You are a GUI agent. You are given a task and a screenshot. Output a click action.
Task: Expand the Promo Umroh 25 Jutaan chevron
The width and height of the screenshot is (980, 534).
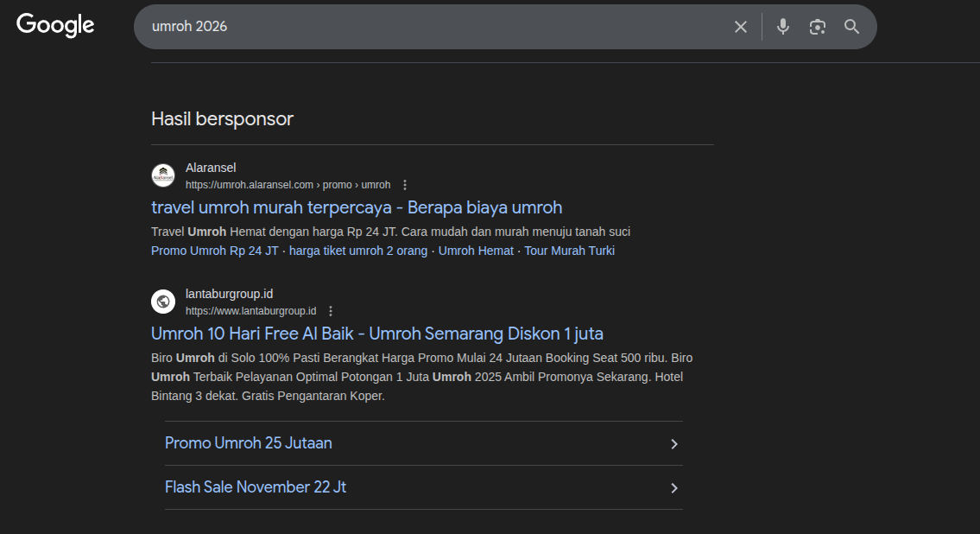point(674,444)
